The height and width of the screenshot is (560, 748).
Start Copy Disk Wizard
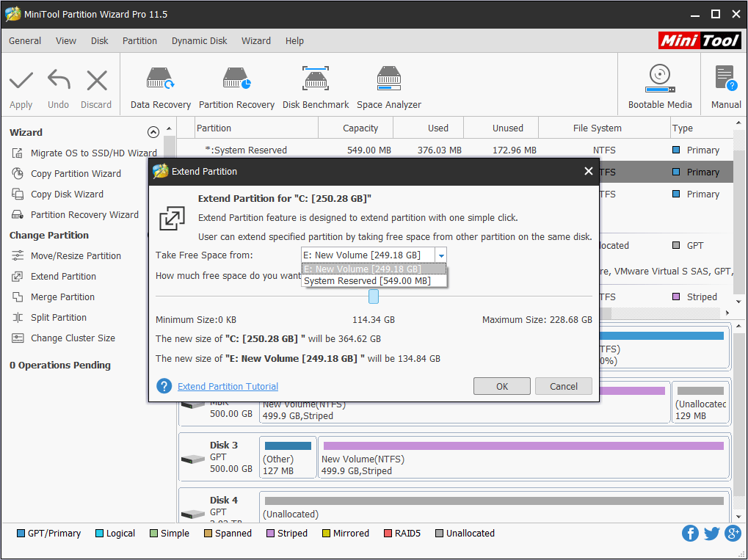click(57, 194)
